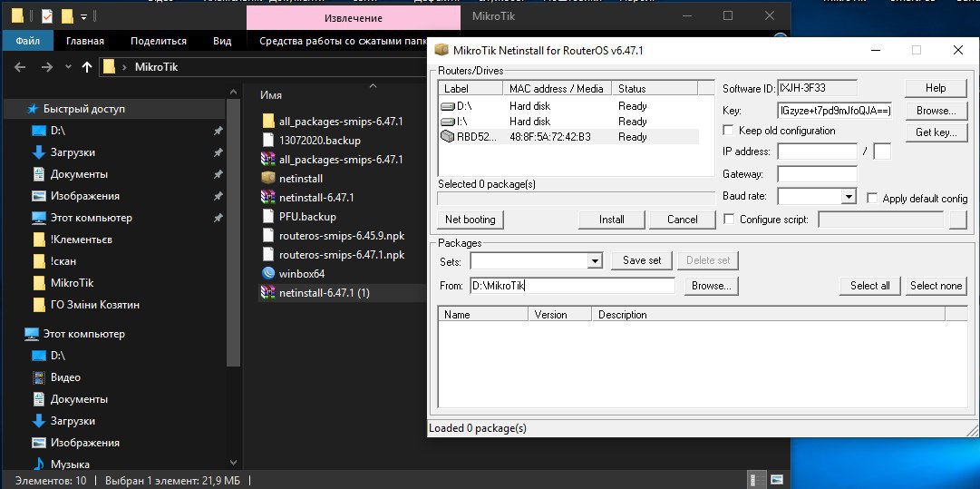The width and height of the screenshot is (980, 489).
Task: Click the Select all button
Action: (x=869, y=286)
